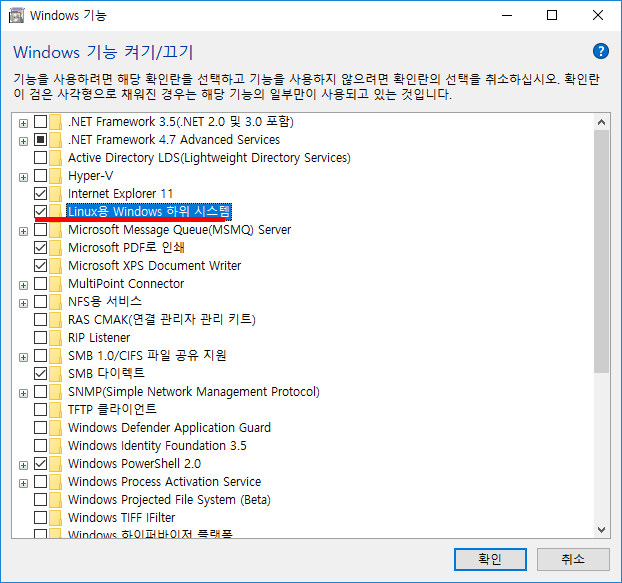Check the Windows TIFF IFilter checkbox
This screenshot has width=622, height=583.
(40, 518)
